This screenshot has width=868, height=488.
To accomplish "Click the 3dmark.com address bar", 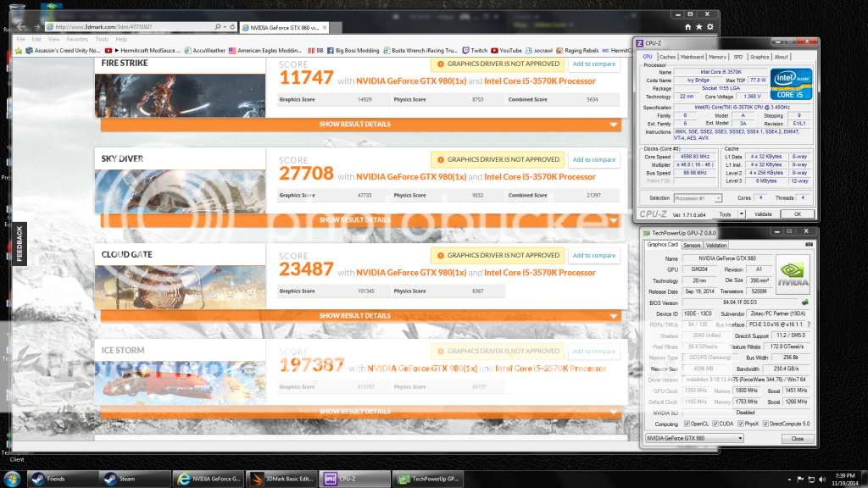I will pos(130,26).
